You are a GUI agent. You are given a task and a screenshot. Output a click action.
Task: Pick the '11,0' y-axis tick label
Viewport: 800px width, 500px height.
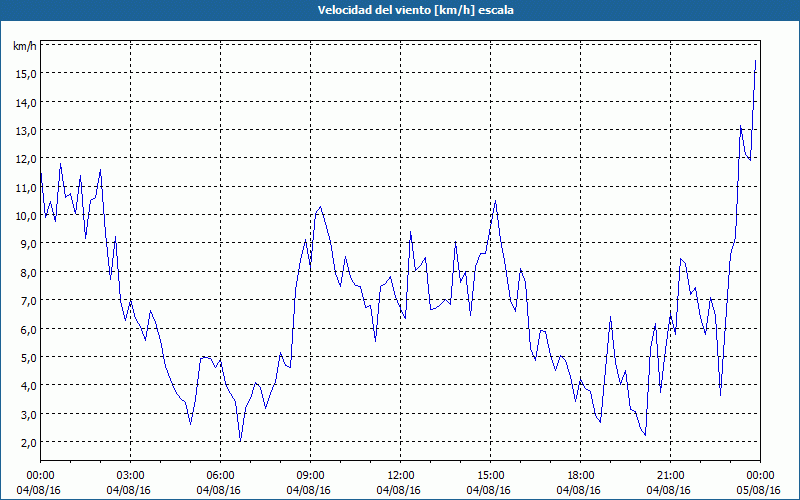26,188
